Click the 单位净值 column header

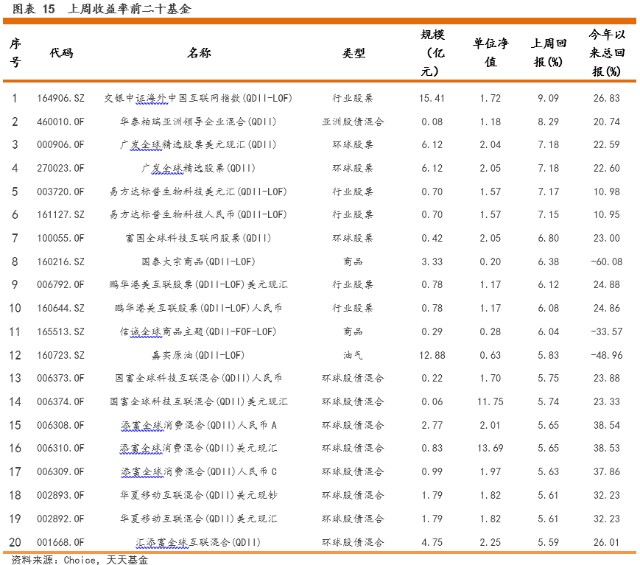pos(490,52)
